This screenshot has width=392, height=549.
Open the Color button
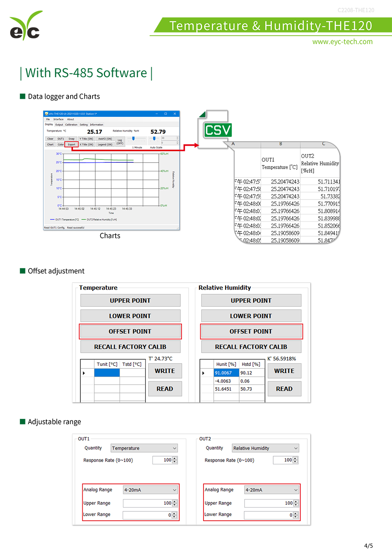61,145
